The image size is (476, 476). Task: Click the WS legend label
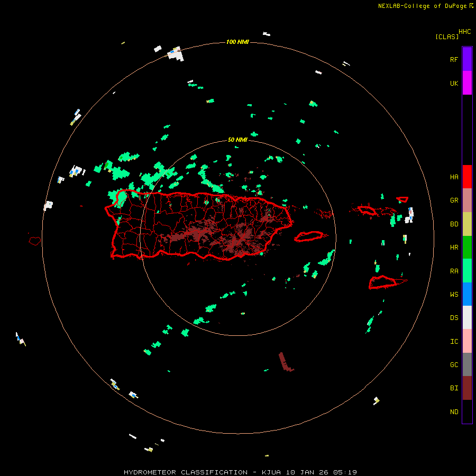[x=454, y=294]
